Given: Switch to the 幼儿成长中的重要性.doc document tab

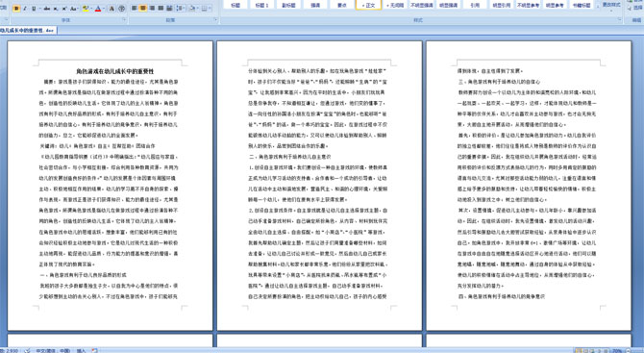Looking at the screenshot, I should (x=27, y=30).
